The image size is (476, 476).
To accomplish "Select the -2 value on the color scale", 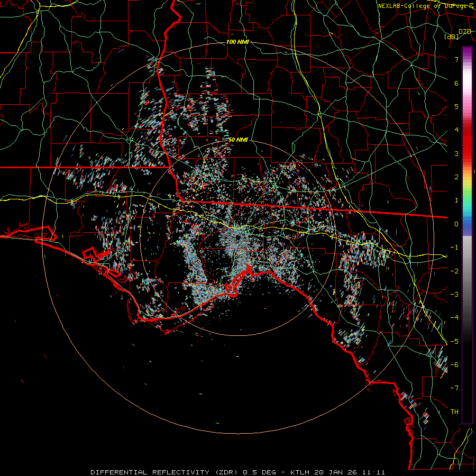I will 454,271.
